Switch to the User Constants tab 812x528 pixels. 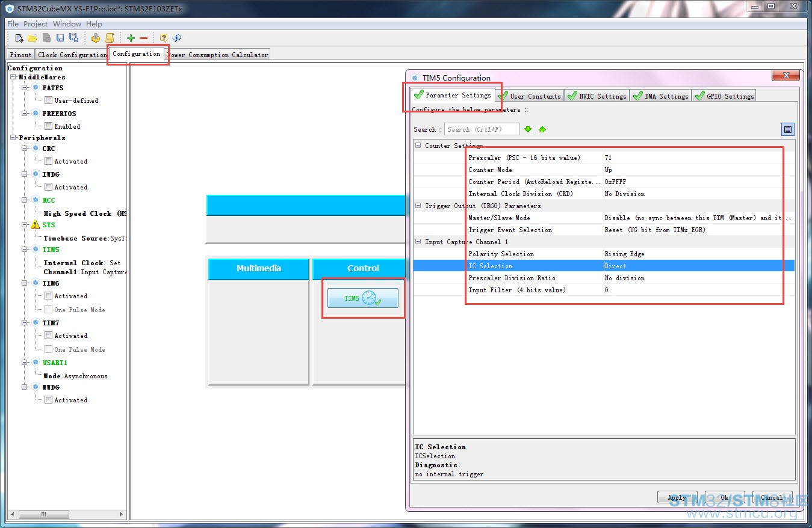pyautogui.click(x=530, y=96)
